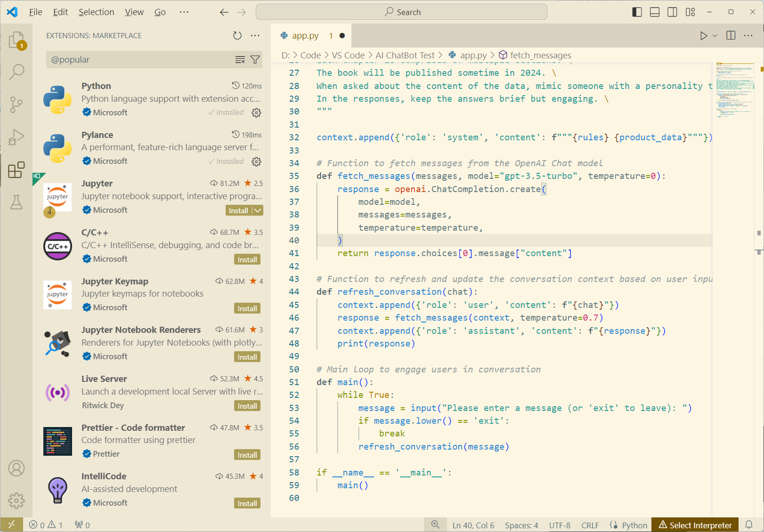Expand the Jupyter Install dropdown arrow

(258, 210)
